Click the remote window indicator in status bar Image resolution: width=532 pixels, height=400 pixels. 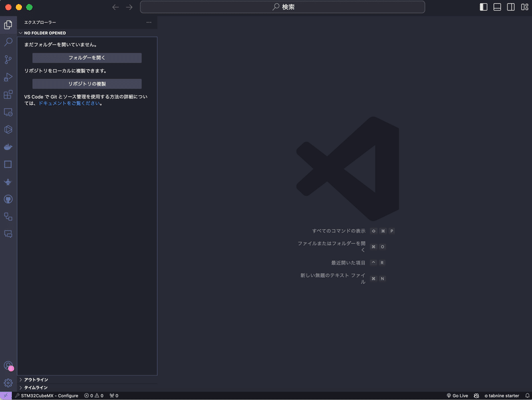(6, 395)
